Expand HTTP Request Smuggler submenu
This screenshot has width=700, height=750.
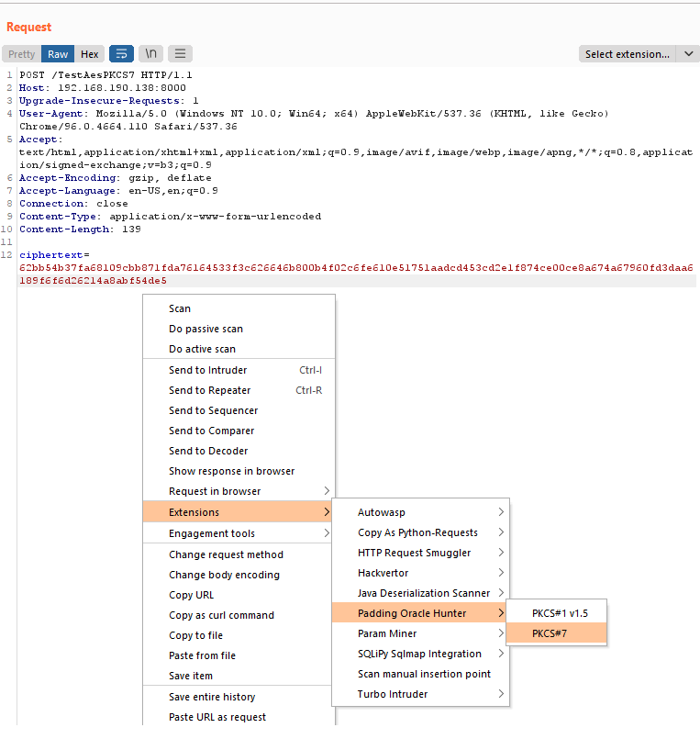click(420, 552)
